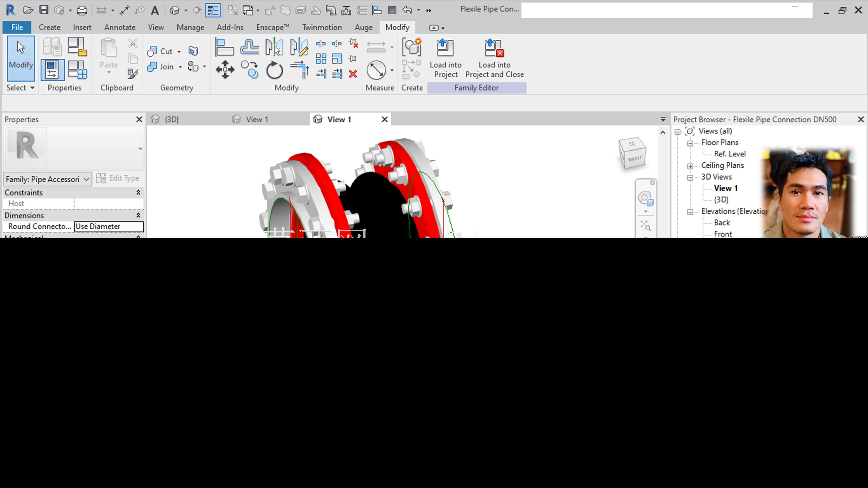Collapse the Floor Plans node
The height and width of the screenshot is (488, 868).
click(x=690, y=143)
